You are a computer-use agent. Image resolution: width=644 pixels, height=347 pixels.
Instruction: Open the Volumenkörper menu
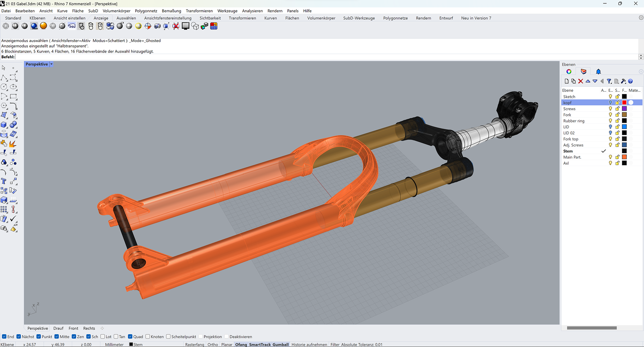click(x=116, y=11)
